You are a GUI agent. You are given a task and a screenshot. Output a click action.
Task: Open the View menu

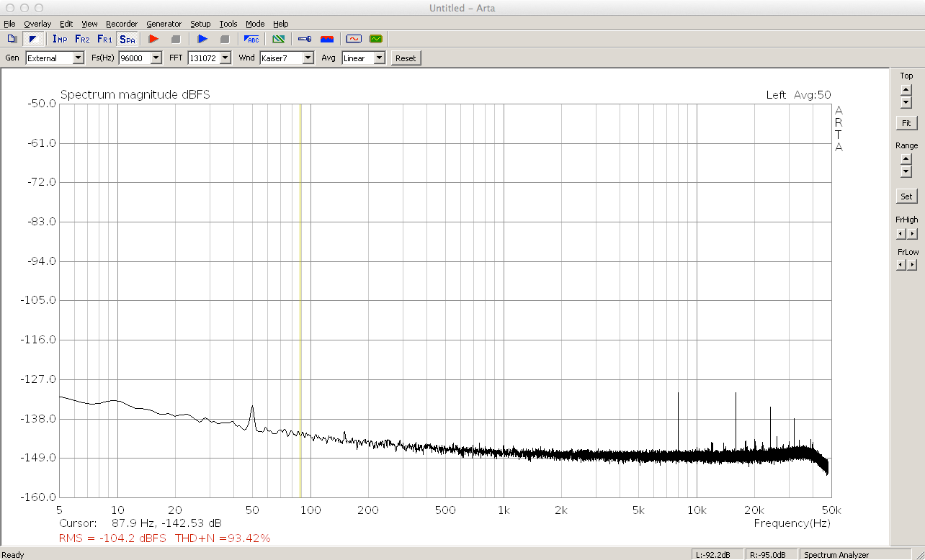click(89, 24)
